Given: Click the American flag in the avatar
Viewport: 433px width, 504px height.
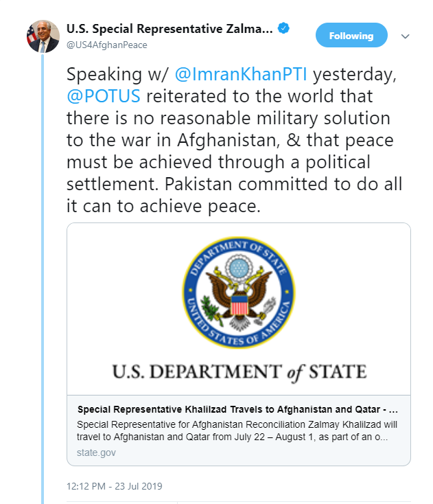Looking at the screenshot, I should pos(32,35).
